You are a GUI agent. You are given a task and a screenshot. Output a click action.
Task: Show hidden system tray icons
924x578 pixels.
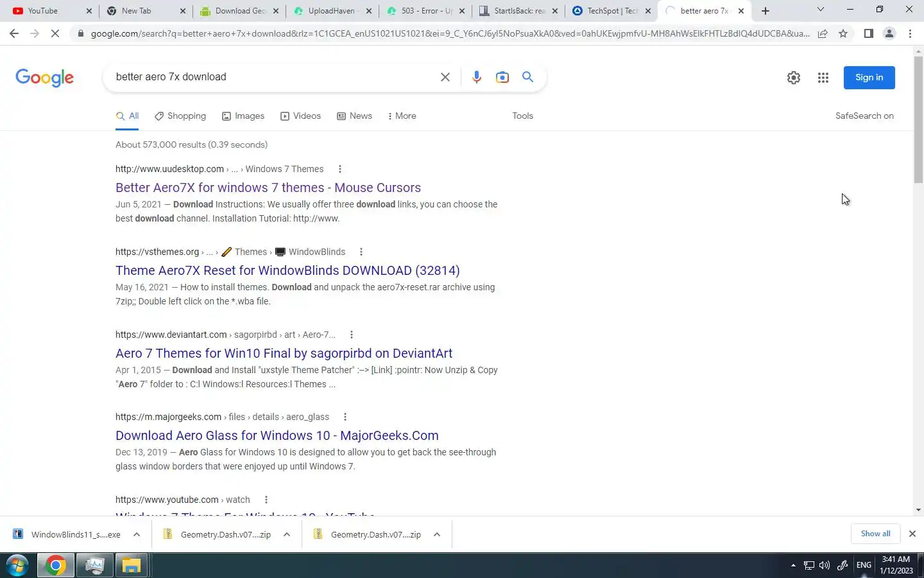point(793,566)
